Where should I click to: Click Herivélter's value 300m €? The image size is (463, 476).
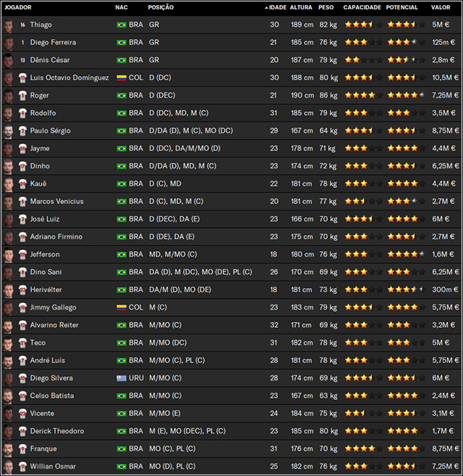445,290
